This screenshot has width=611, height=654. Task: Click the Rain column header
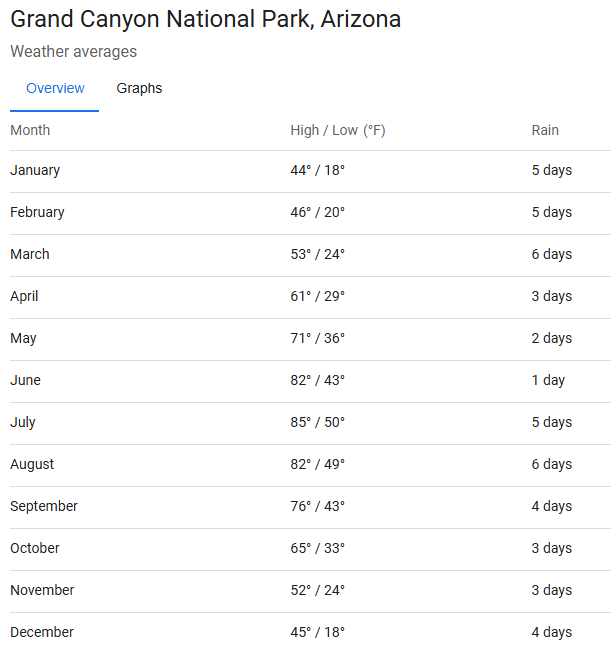(545, 130)
